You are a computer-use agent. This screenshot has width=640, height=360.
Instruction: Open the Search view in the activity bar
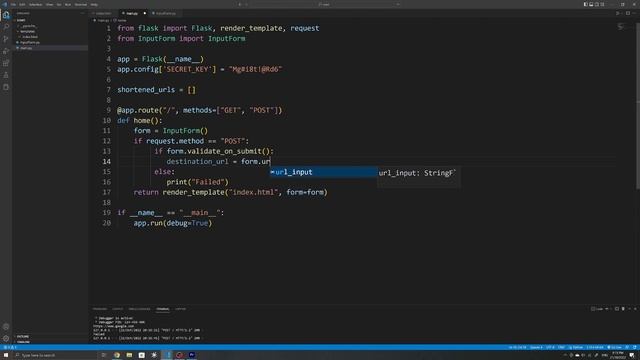pyautogui.click(x=6, y=27)
